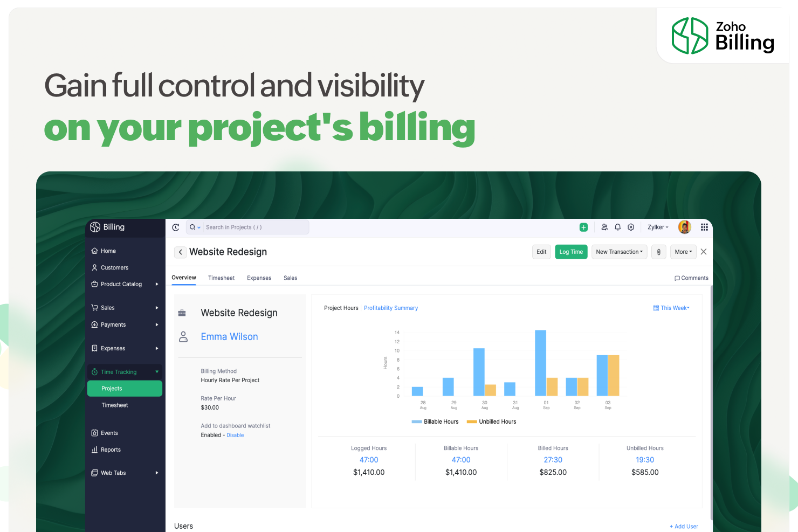Switch to the Timesheet tab
This screenshot has width=798, height=532.
click(x=221, y=278)
